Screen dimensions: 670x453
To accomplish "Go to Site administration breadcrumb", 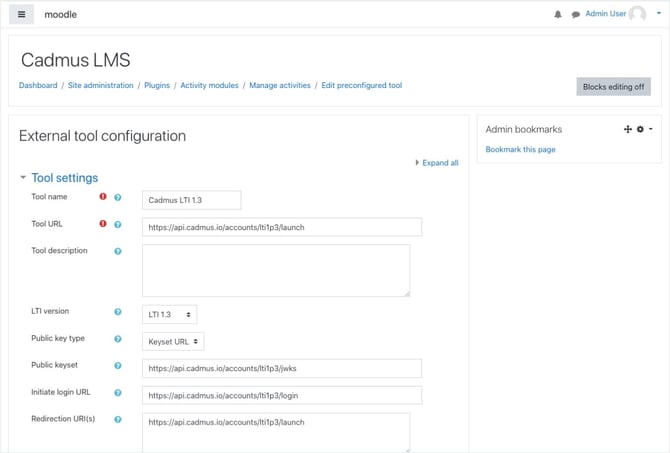I will (x=100, y=85).
